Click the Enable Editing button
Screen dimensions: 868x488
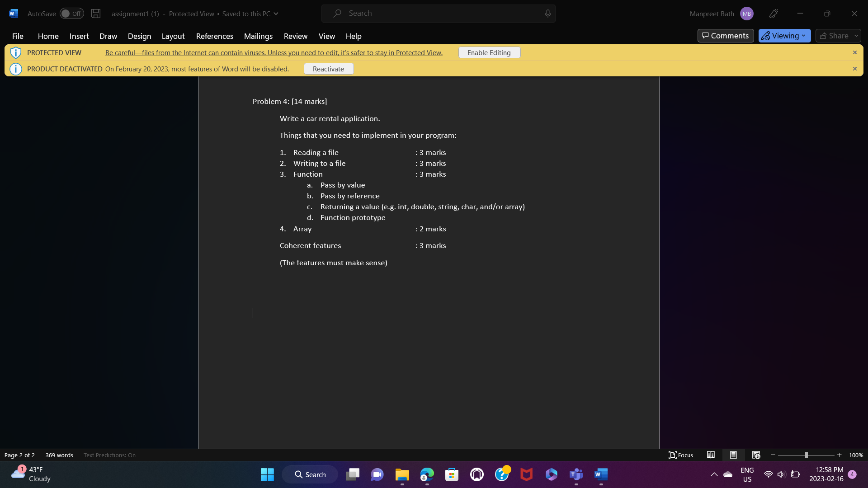pos(489,52)
